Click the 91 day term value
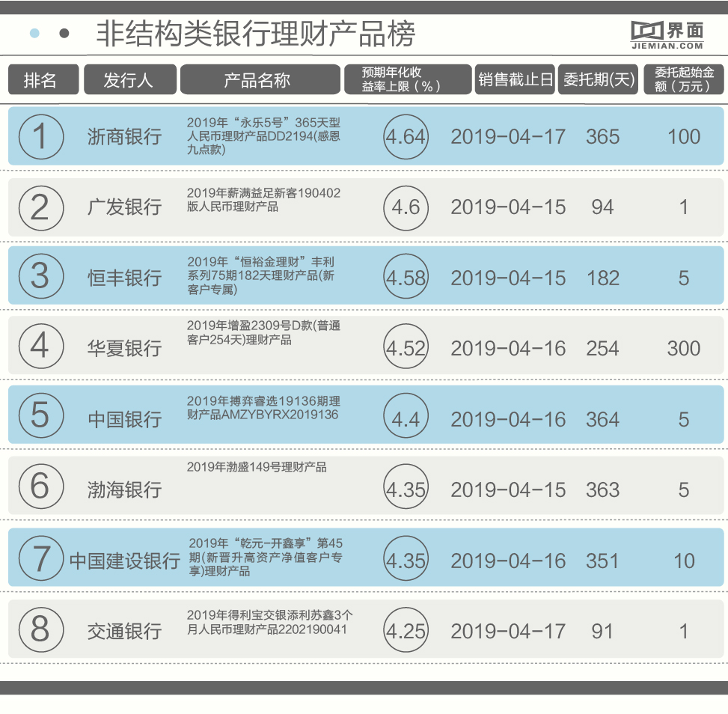 (x=602, y=632)
